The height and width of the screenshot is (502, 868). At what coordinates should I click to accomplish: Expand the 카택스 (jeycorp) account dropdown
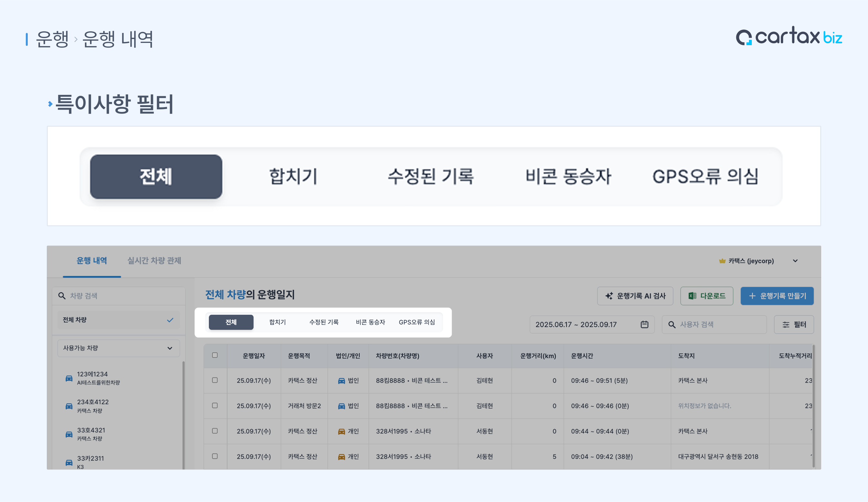(795, 261)
